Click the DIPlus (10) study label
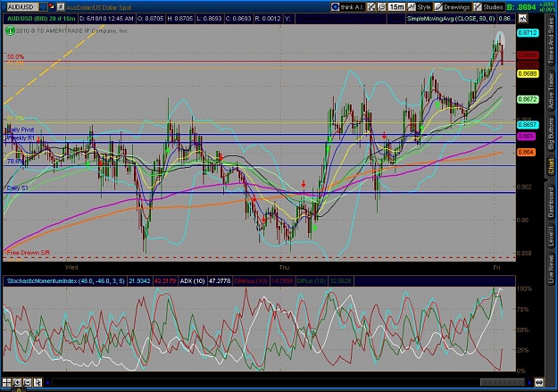 (312, 281)
